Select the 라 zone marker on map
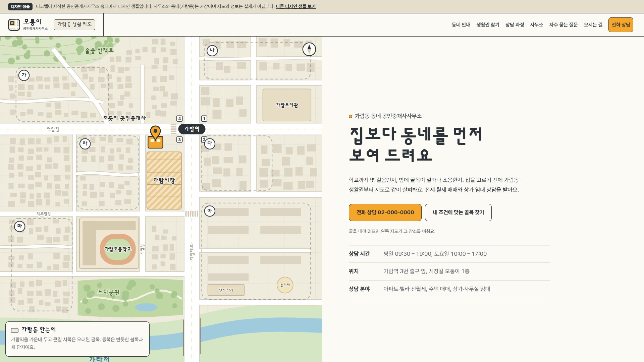Image resolution: width=644 pixels, height=362 pixels. point(85,143)
